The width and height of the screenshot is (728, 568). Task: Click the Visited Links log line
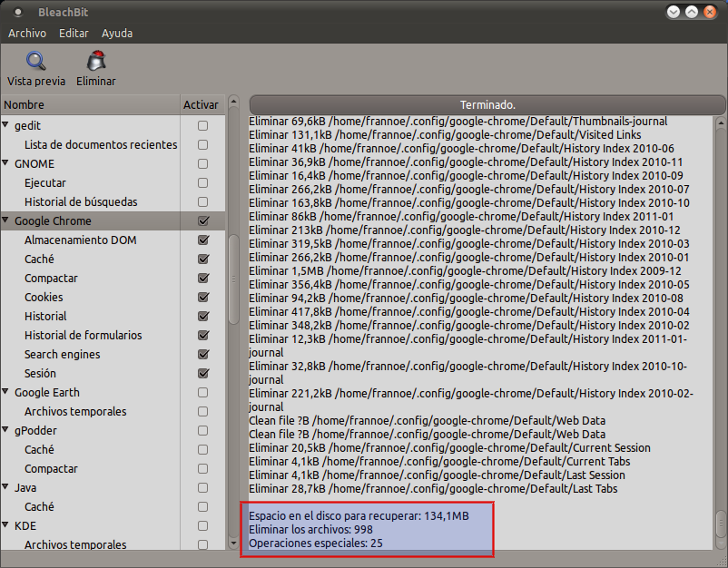click(x=445, y=135)
